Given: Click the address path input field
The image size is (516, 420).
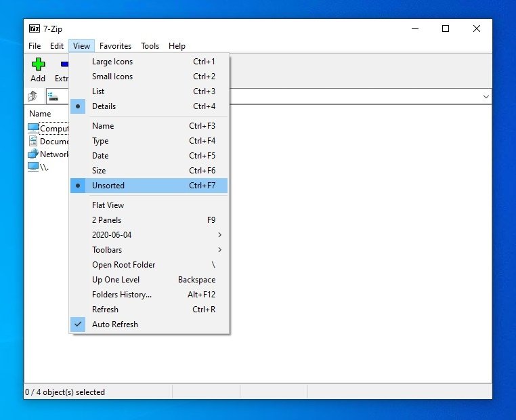Looking at the screenshot, I should click(269, 97).
